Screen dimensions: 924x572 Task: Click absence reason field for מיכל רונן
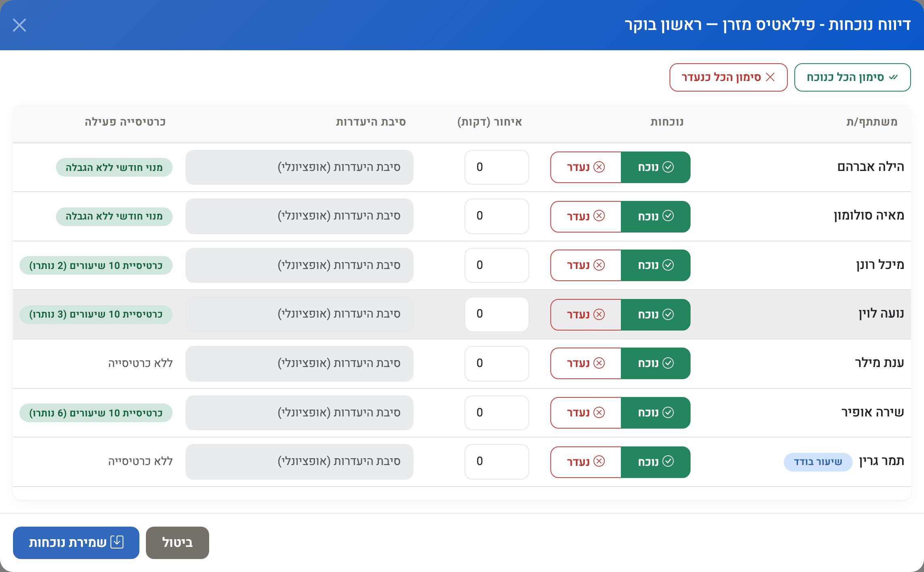[299, 265]
